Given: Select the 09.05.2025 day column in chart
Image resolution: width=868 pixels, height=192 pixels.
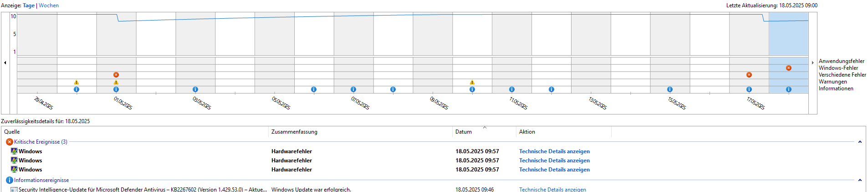Looking at the screenshot, I should (433, 53).
